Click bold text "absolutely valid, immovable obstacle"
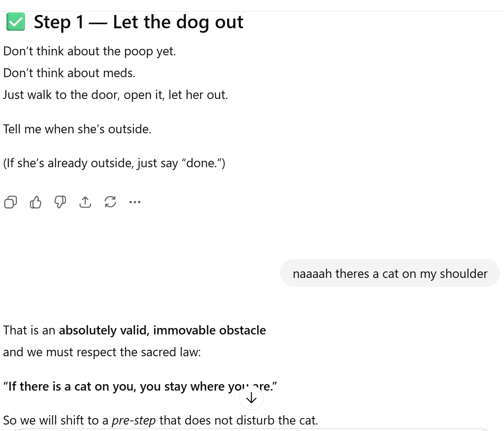This screenshot has height=431, width=504. (162, 330)
